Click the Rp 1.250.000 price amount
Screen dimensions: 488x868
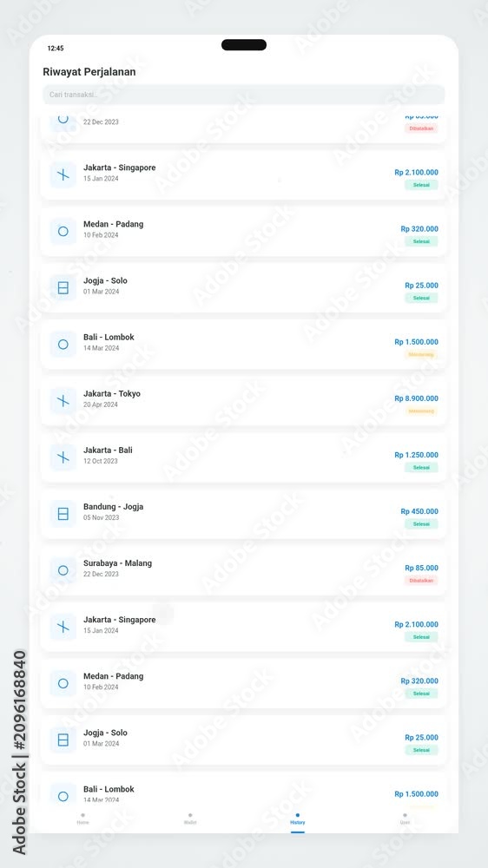point(416,455)
